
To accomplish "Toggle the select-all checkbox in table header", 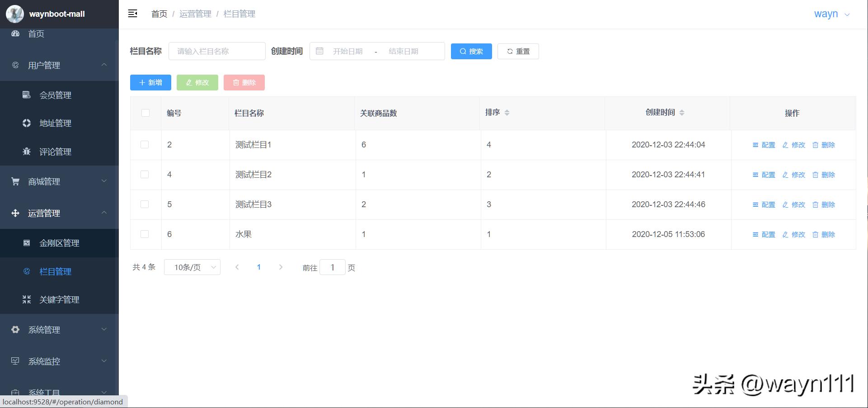I will click(145, 113).
